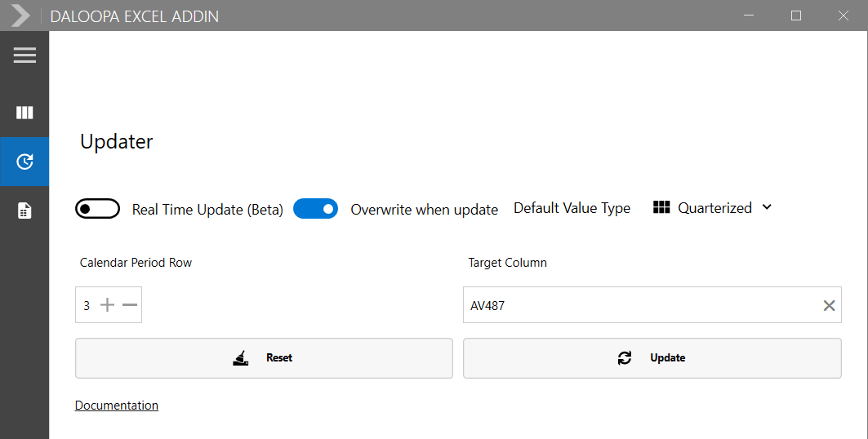Click the Updater heading
Viewport: 868px width, 439px height.
(116, 141)
